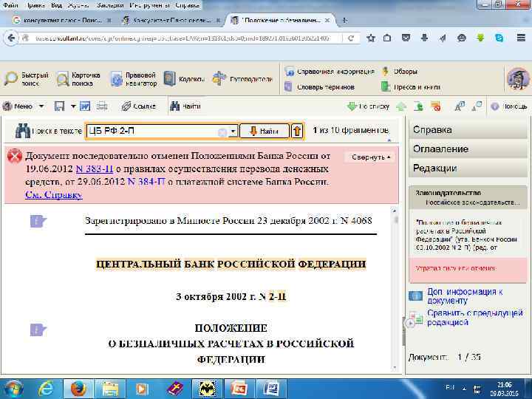Click the Ссылка link toolbar item
Image resolution: width=532 pixels, height=399 pixels.
[x=138, y=106]
